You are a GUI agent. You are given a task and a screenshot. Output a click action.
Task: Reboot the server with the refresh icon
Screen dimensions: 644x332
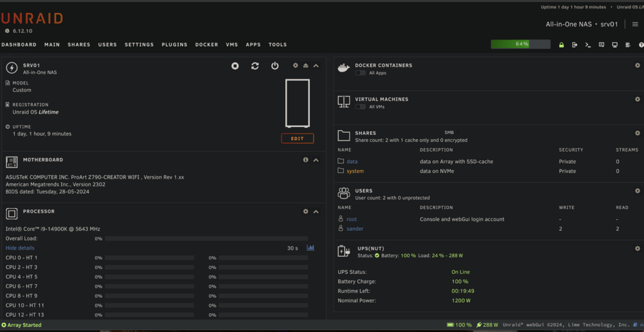pyautogui.click(x=255, y=66)
